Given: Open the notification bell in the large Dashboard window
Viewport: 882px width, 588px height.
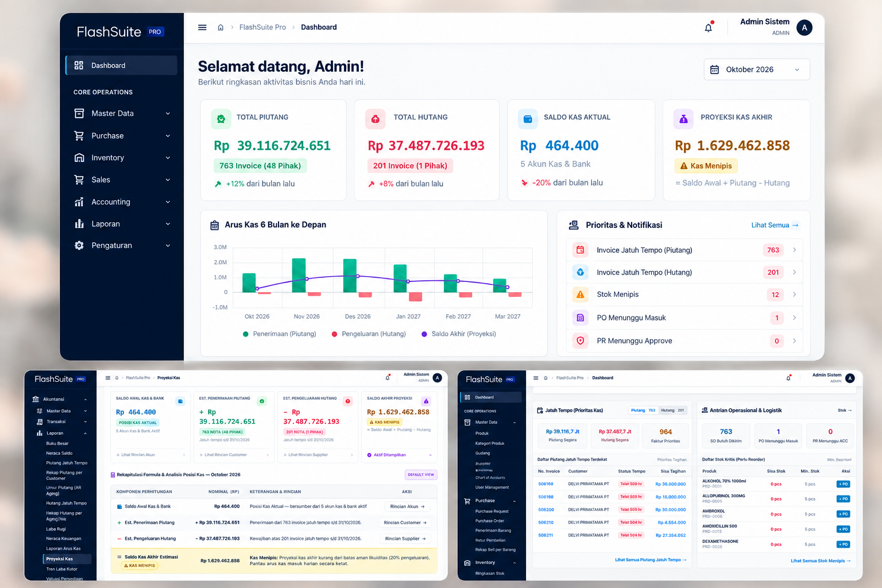Looking at the screenshot, I should pyautogui.click(x=709, y=28).
